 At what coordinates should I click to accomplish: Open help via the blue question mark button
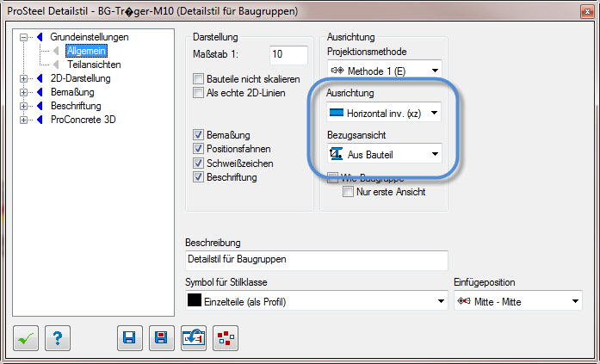(x=58, y=338)
